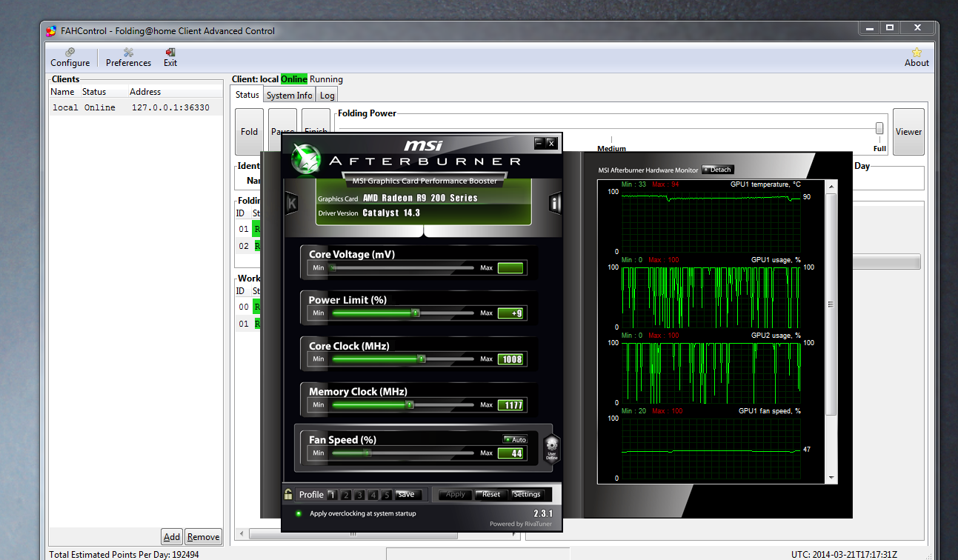Click the Fan Speed slider handle
Screen dimensions: 958x560
367,453
